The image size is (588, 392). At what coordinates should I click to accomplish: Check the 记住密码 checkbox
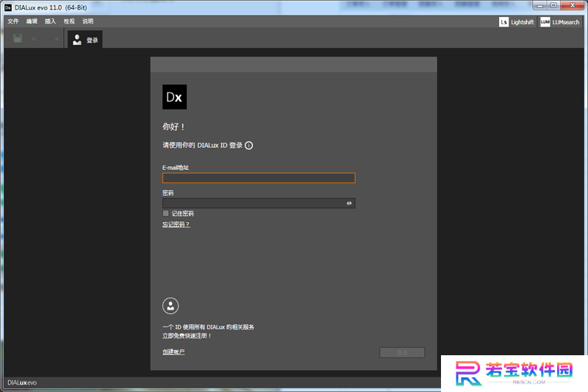(x=166, y=213)
